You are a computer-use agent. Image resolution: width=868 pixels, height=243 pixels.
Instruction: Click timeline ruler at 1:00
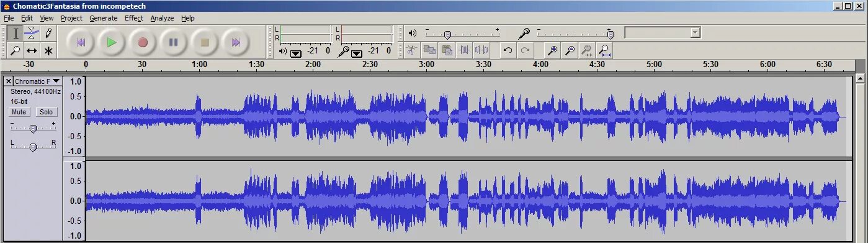(x=199, y=65)
